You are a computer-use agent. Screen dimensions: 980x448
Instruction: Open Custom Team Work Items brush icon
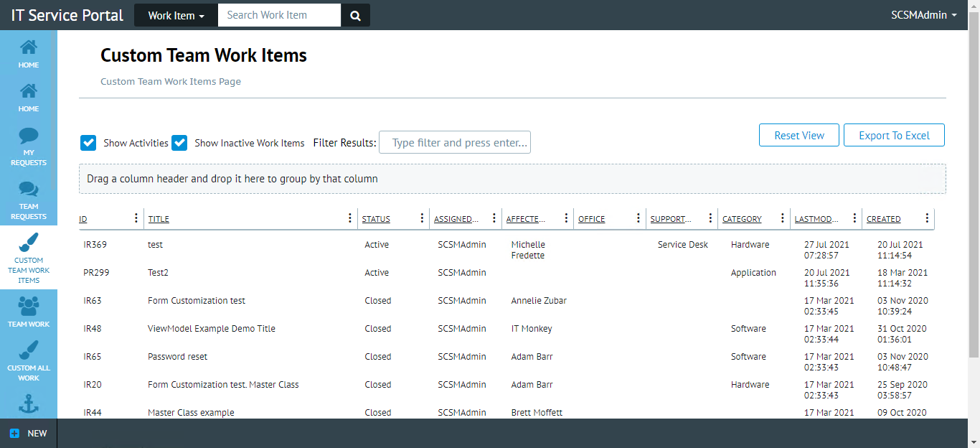pos(29,242)
